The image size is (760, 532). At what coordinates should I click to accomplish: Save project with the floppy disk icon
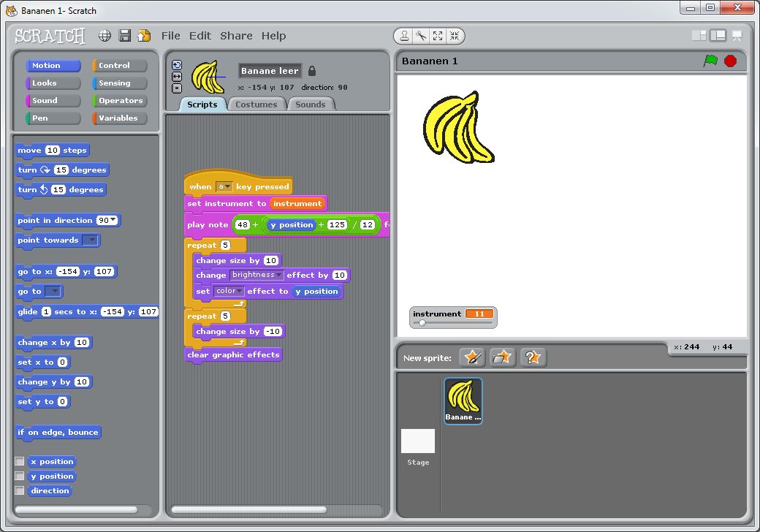[x=125, y=36]
